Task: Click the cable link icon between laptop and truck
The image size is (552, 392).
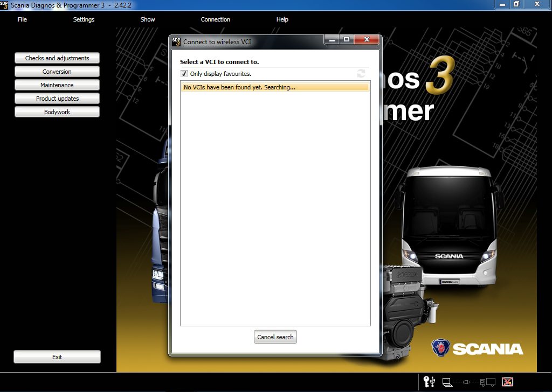Action: [x=466, y=382]
